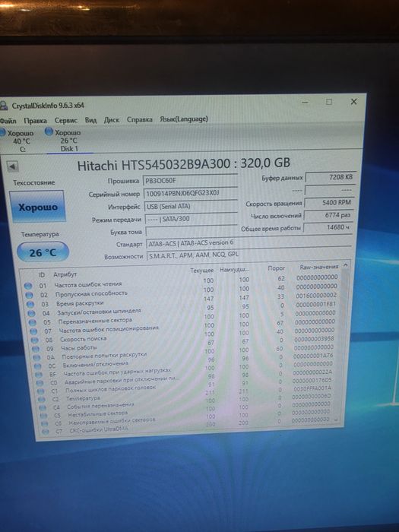Open the Файл menu

pos(8,120)
